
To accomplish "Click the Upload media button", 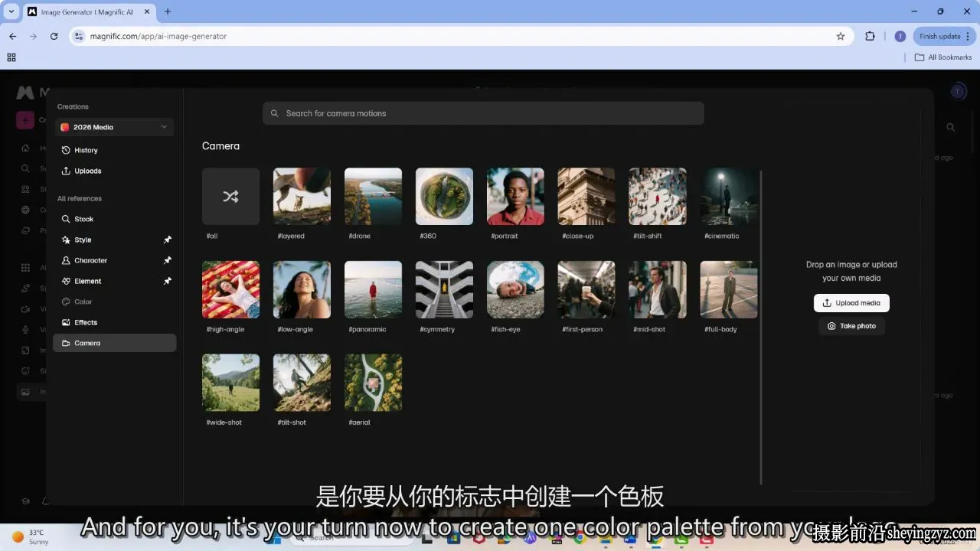I will click(x=851, y=303).
